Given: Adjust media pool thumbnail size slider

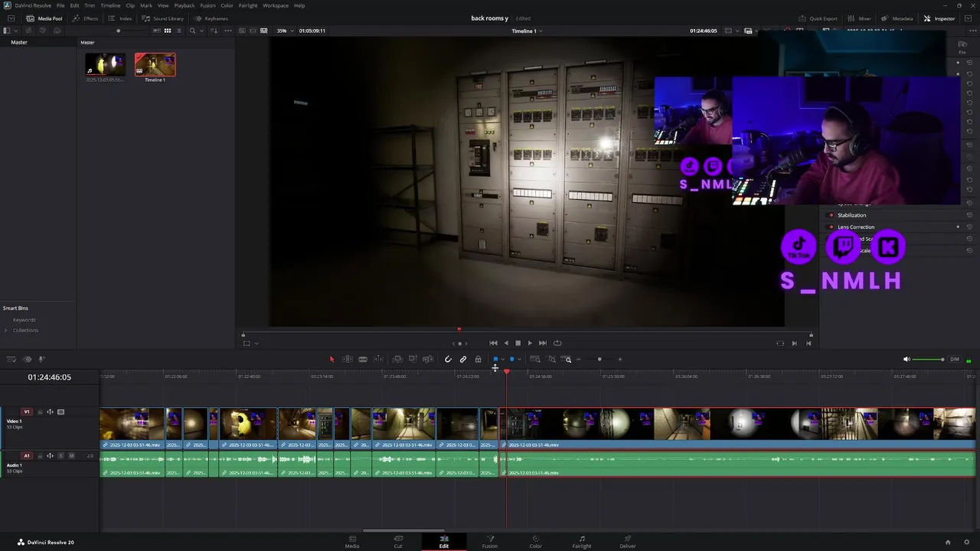Looking at the screenshot, I should (118, 31).
